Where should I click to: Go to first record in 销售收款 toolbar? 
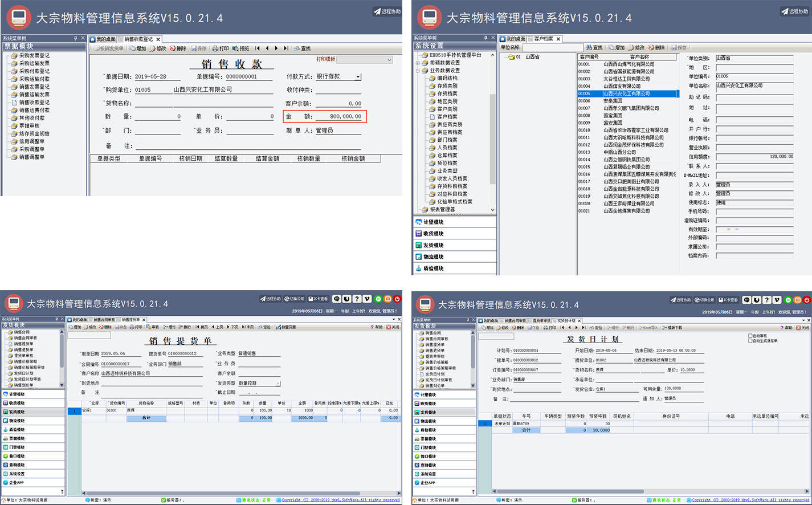click(x=258, y=48)
